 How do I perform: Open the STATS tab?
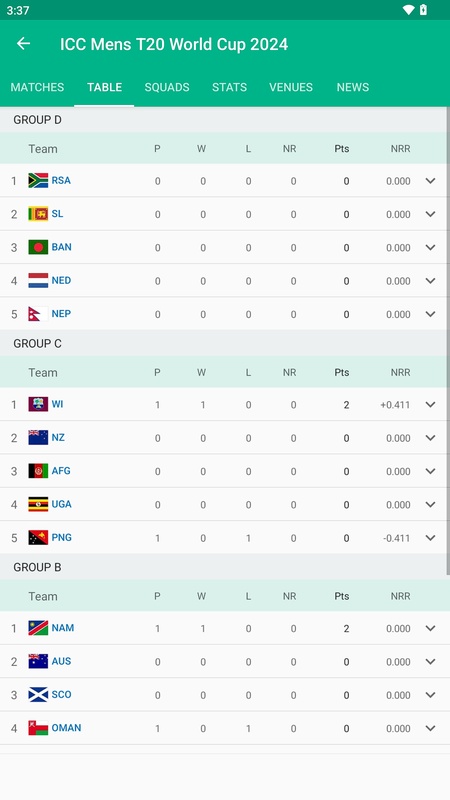click(x=230, y=87)
